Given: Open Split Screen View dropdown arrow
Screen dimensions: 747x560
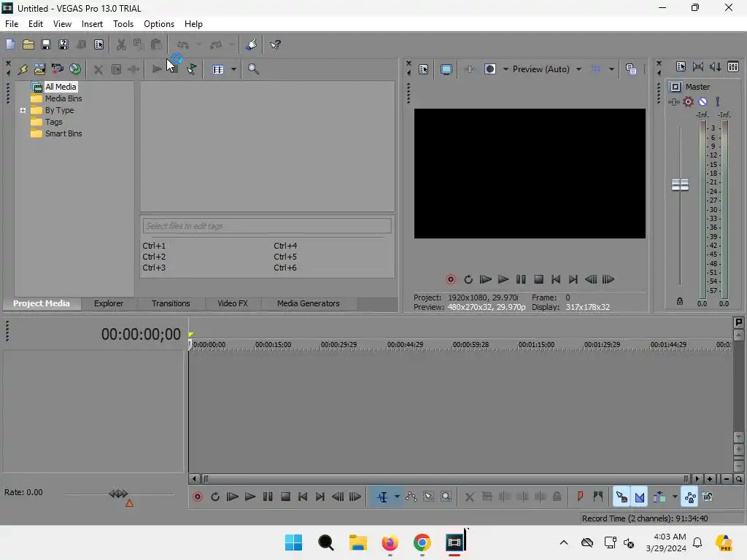Looking at the screenshot, I should point(506,69).
